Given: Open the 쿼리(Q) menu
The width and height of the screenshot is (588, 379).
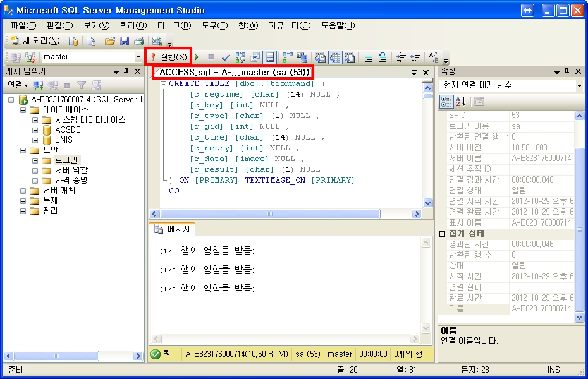Looking at the screenshot, I should click(133, 25).
